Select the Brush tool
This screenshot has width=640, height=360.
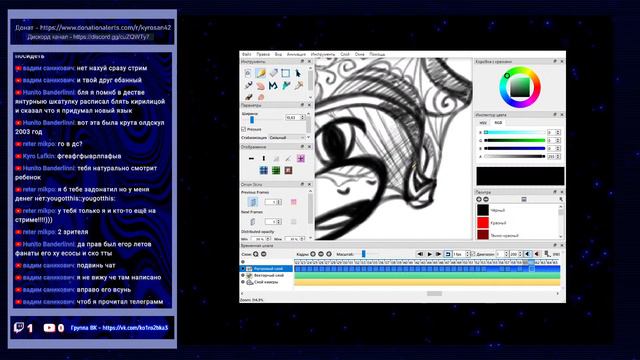point(248,97)
